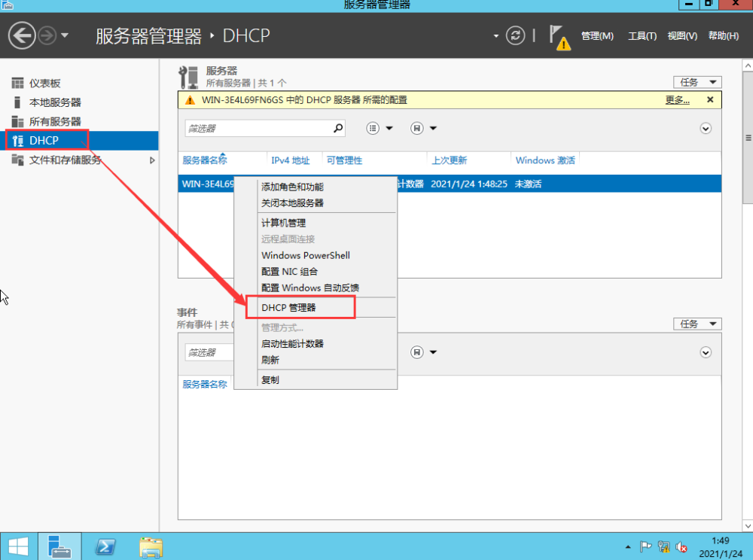Click the 2021/1/24 1:48:25 update time cell
Image resolution: width=753 pixels, height=560 pixels.
pyautogui.click(x=468, y=184)
